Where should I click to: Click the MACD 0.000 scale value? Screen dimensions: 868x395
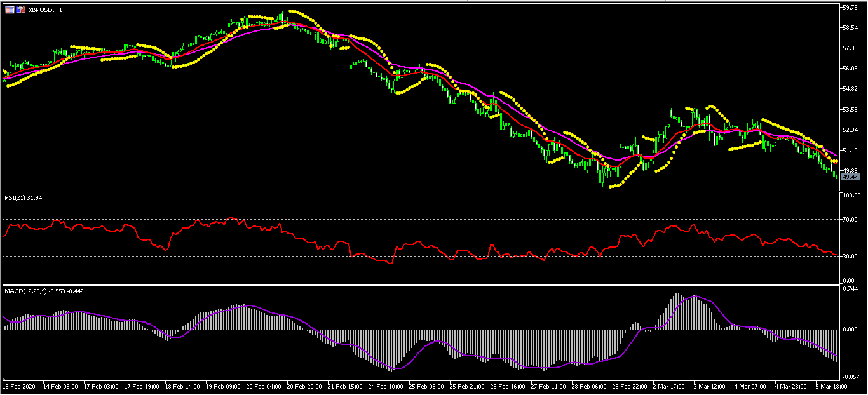(850, 330)
